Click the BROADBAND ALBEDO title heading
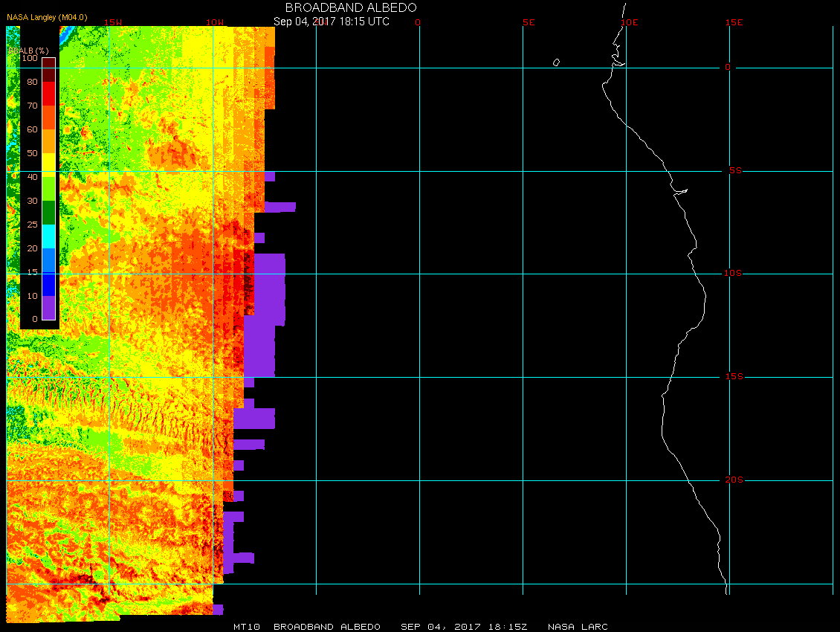Viewport: 840px width, 632px height. click(351, 7)
